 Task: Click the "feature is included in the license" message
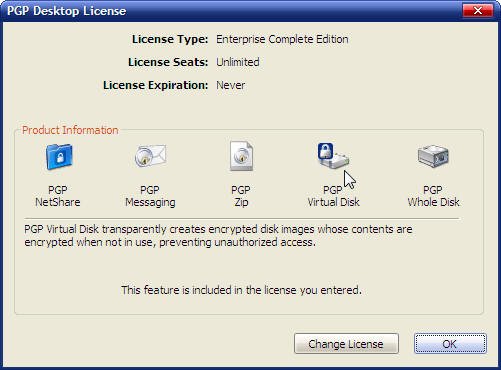[x=241, y=290]
